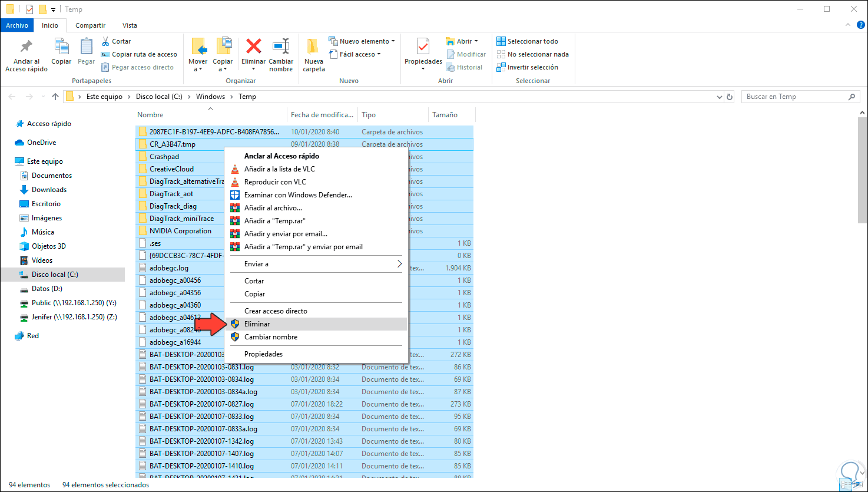Click the Cambiar nombre ribbon icon
The height and width of the screenshot is (492, 868).
281,47
